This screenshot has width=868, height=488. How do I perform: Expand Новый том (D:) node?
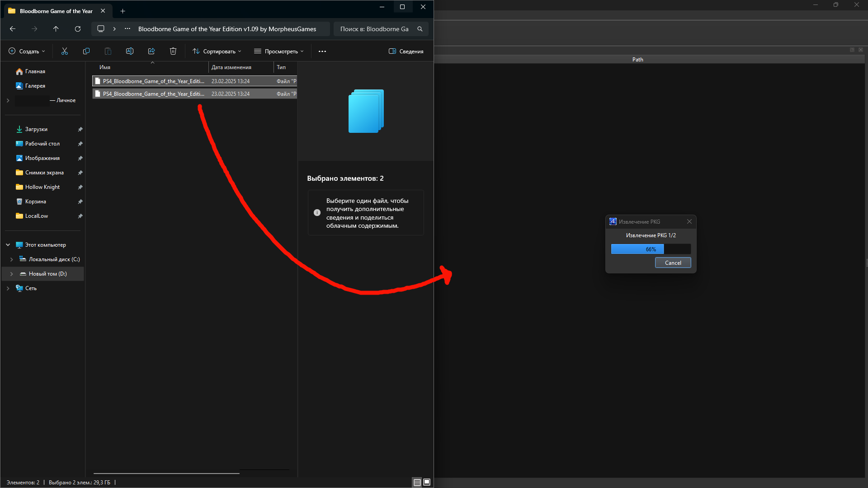pos(12,274)
